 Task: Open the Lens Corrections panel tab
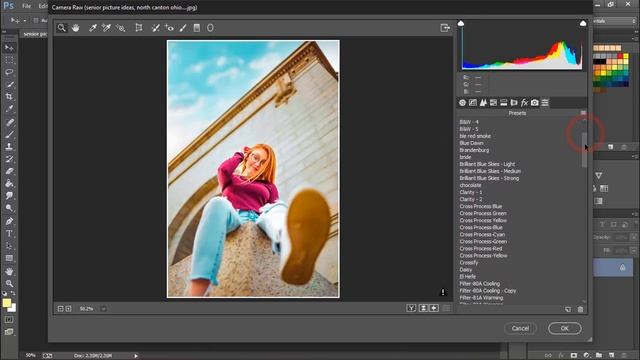click(514, 103)
